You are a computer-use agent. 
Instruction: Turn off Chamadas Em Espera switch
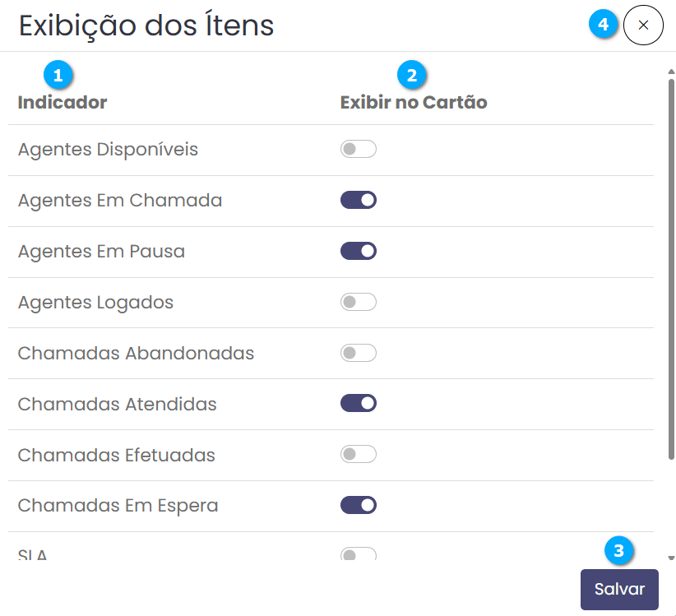pyautogui.click(x=359, y=505)
